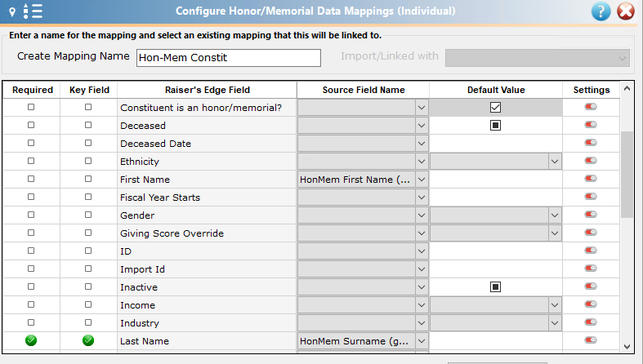The height and width of the screenshot is (364, 643).
Task: Click green Required checkmark for Last Name
Action: point(31,340)
